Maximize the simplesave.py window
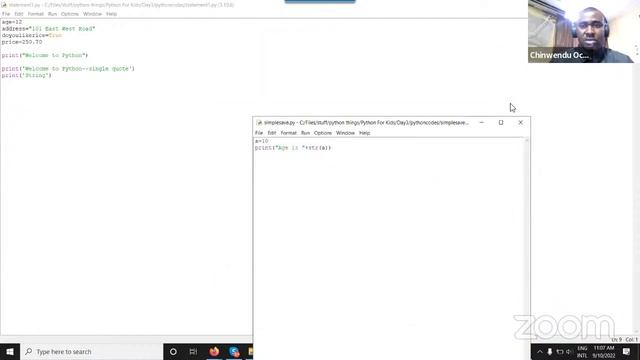This screenshot has height=360, width=640. [501, 122]
